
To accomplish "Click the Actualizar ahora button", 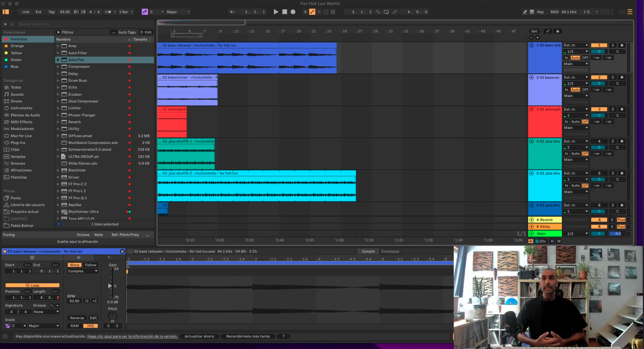I will [x=199, y=336].
